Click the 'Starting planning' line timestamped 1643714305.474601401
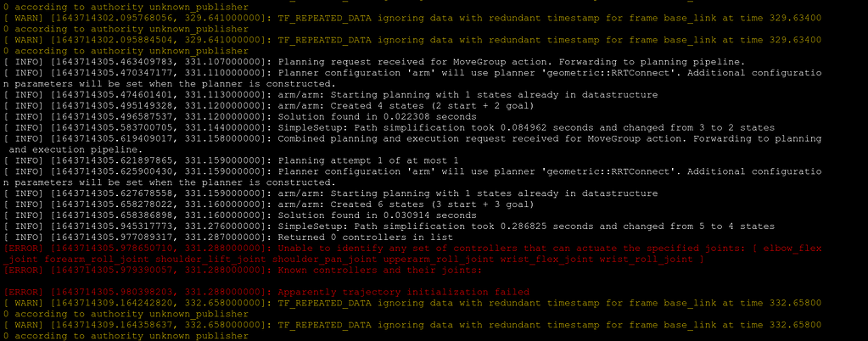Image resolution: width=868 pixels, height=341 pixels. pyautogui.click(x=330, y=95)
